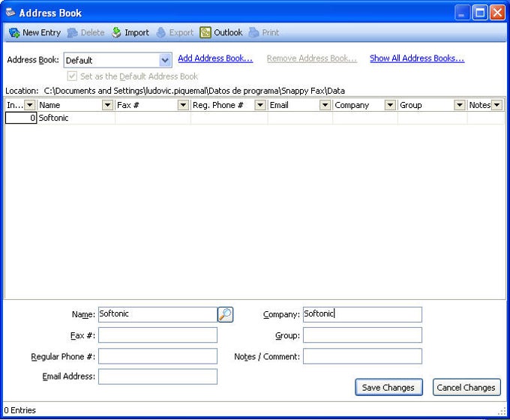Click the magnifier search icon beside Name
This screenshot has width=510, height=420.
pos(226,314)
